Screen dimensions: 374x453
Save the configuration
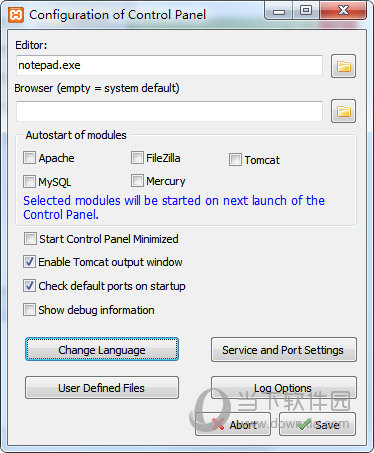[317, 424]
